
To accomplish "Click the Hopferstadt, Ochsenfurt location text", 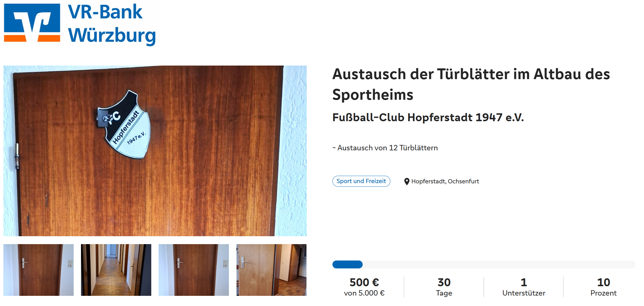I will click(445, 181).
